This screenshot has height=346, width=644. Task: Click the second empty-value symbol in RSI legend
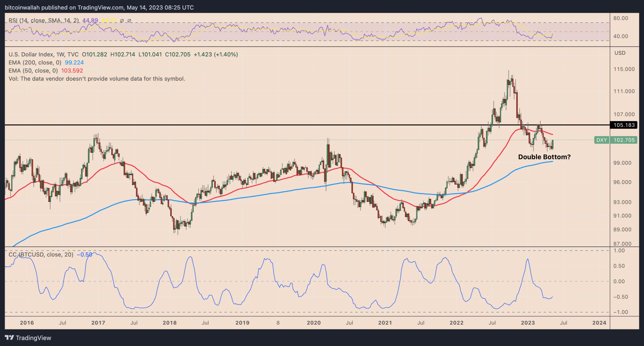tap(129, 21)
